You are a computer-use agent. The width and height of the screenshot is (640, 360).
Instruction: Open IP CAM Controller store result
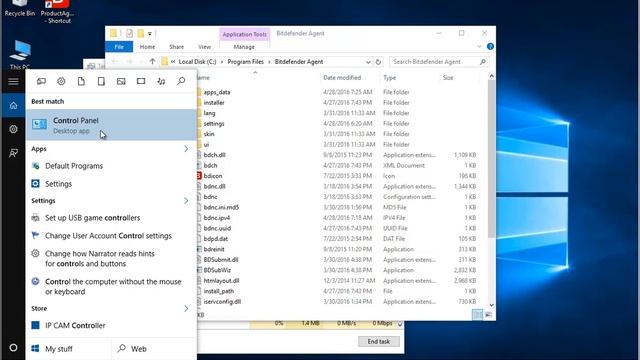coord(111,325)
